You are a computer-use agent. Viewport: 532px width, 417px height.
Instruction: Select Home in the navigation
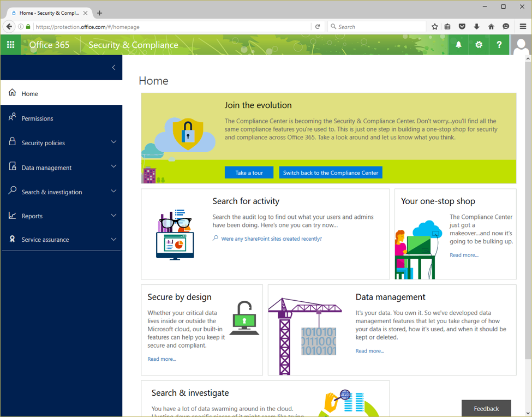62,93
